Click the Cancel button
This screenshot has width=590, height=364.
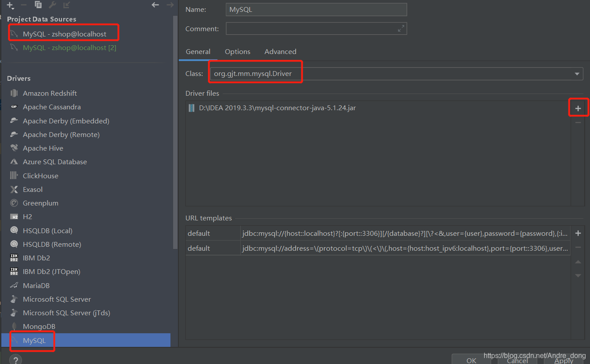pyautogui.click(x=518, y=360)
